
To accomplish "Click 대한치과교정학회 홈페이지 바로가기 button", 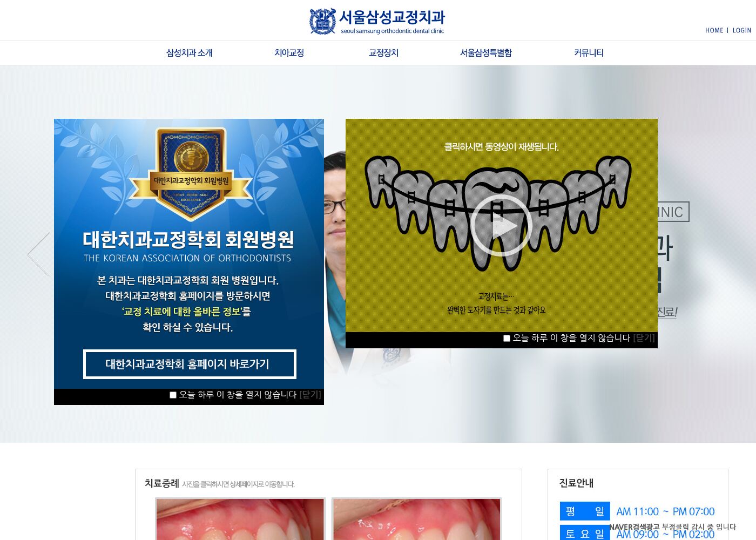I will pos(190,364).
